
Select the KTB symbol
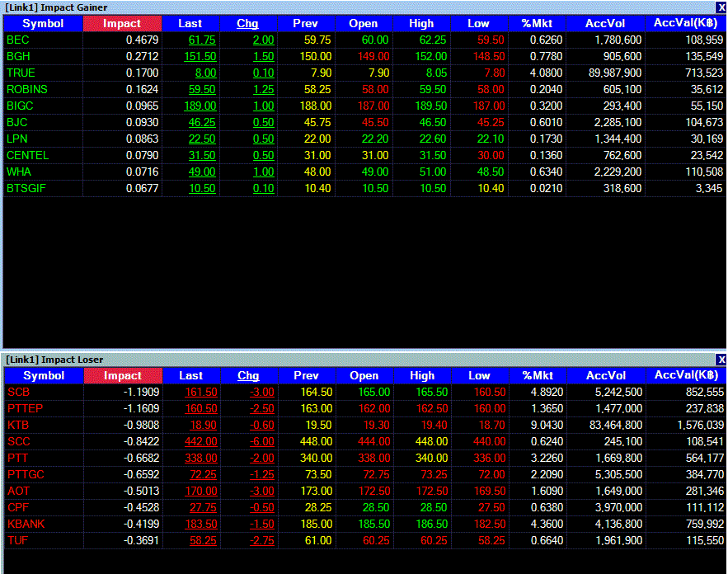[x=18, y=425]
